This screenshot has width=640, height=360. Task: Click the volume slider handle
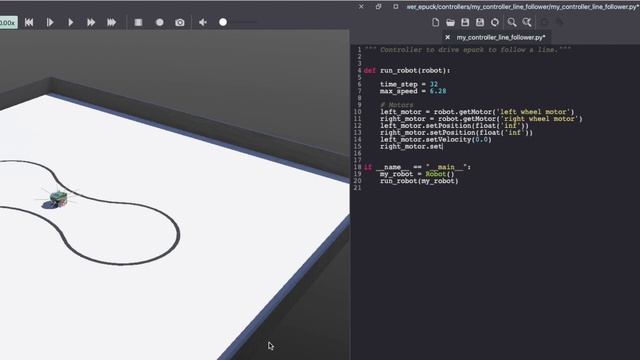[x=223, y=22]
